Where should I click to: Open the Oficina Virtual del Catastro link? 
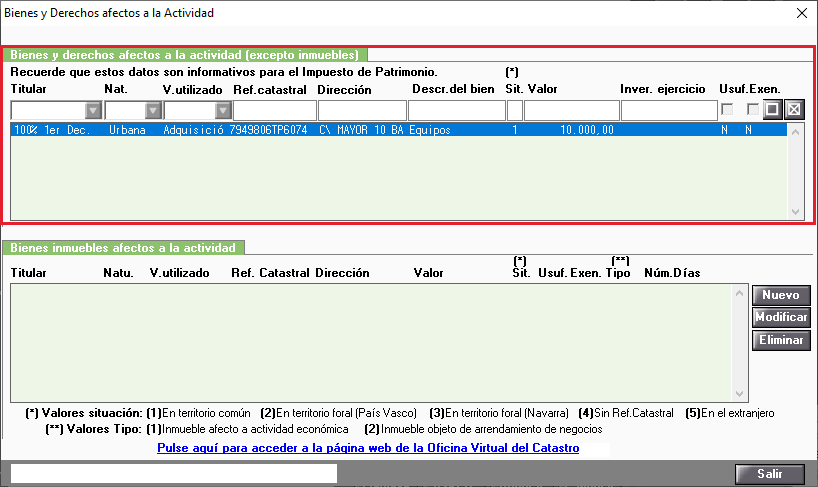[x=368, y=448]
